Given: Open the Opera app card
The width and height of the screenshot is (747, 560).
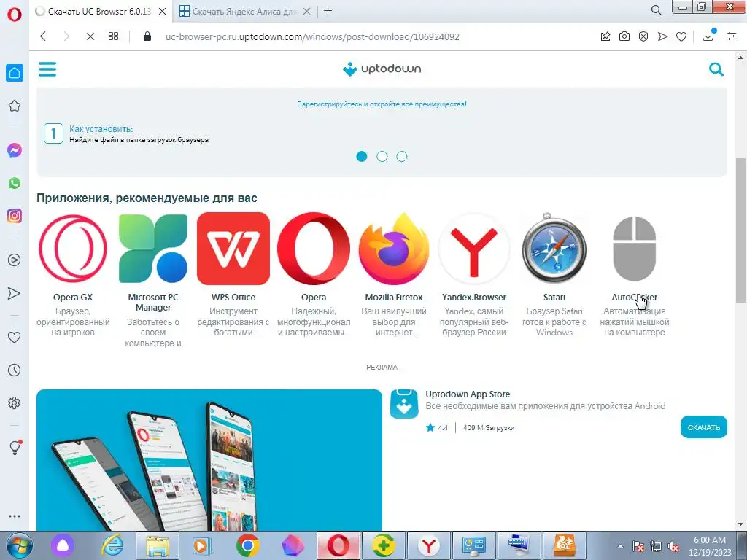Looking at the screenshot, I should [314, 274].
